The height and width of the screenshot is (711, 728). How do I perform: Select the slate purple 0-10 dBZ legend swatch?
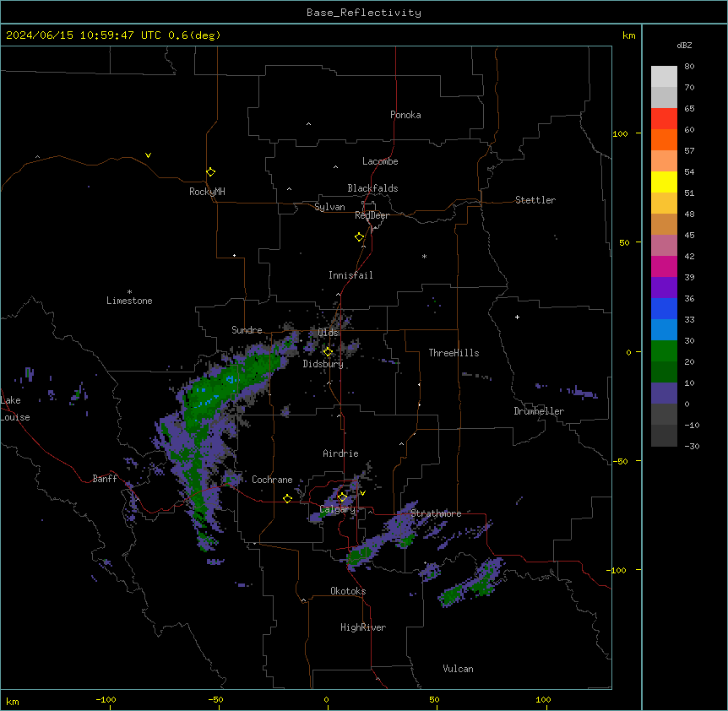(664, 393)
